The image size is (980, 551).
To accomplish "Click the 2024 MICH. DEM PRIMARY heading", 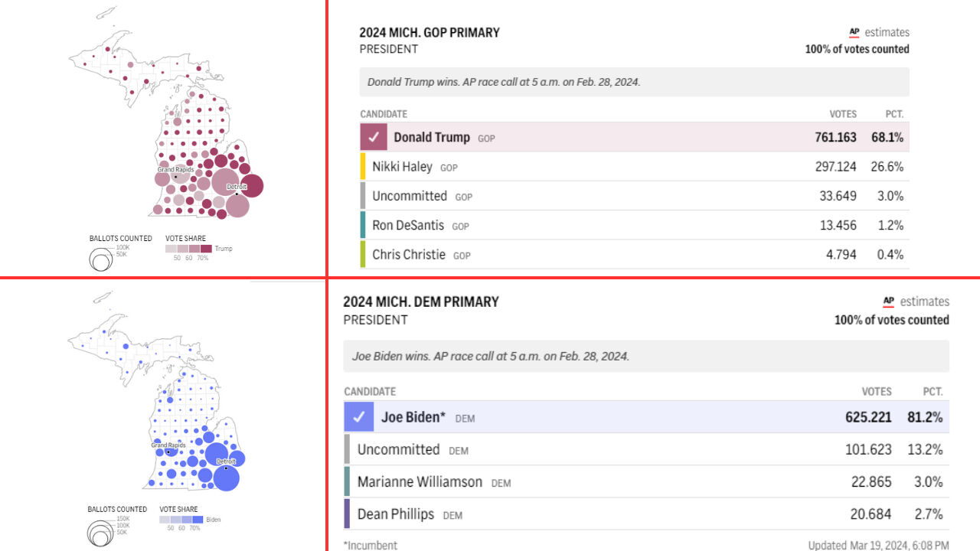I will click(x=420, y=302).
